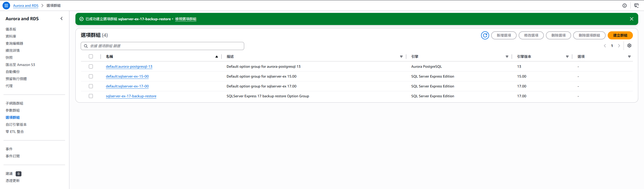Open 快照 in the sidebar
644x189 pixels.
coord(9,58)
